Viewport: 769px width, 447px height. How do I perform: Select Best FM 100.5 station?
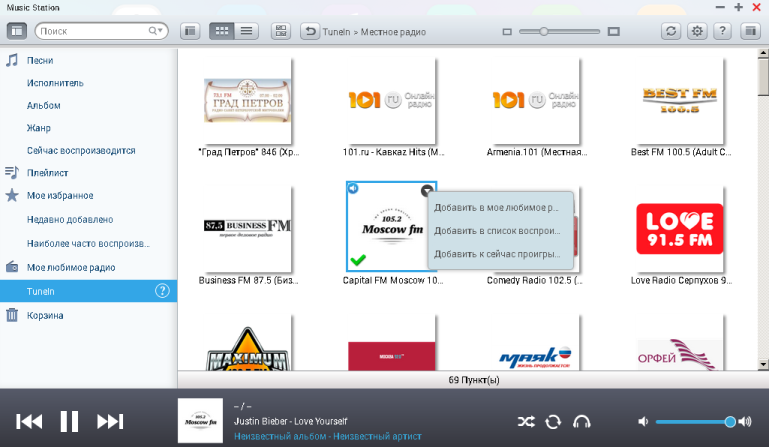point(680,101)
